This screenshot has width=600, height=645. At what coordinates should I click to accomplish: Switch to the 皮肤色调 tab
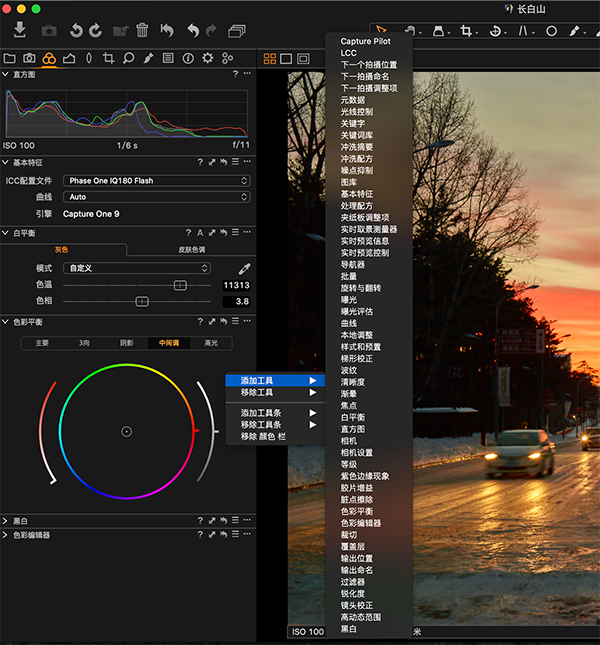pyautogui.click(x=191, y=249)
